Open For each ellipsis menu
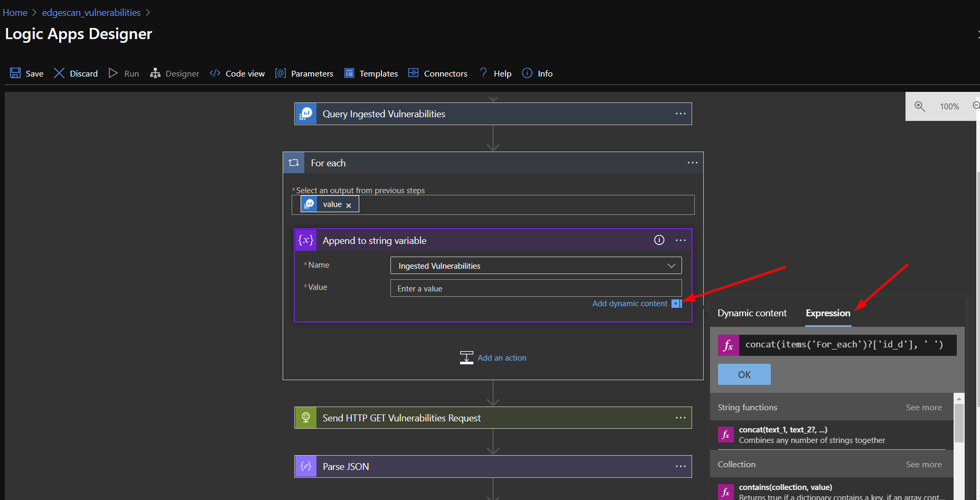 [692, 163]
